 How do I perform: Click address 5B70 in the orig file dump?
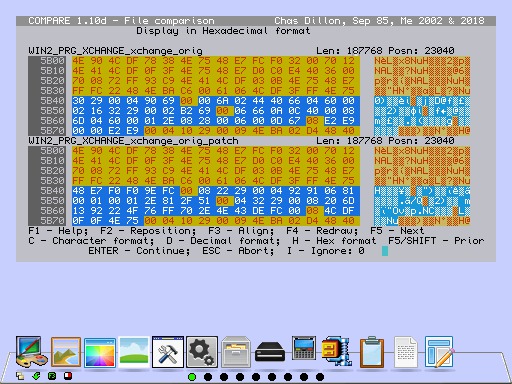pos(52,131)
